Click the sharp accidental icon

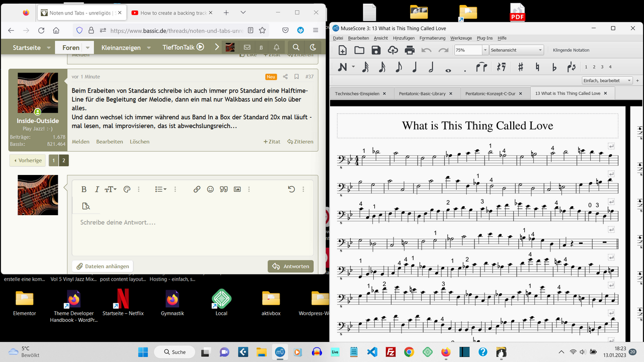[521, 67]
